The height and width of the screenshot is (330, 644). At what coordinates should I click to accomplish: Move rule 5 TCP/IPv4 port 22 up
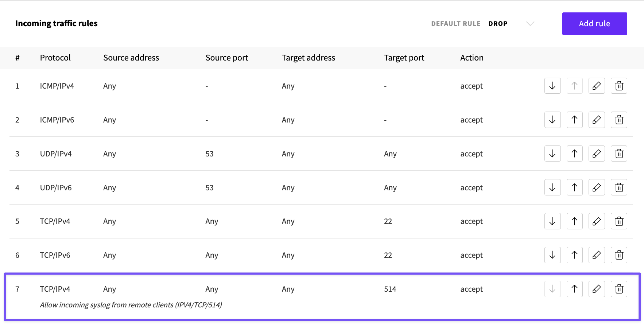point(575,221)
